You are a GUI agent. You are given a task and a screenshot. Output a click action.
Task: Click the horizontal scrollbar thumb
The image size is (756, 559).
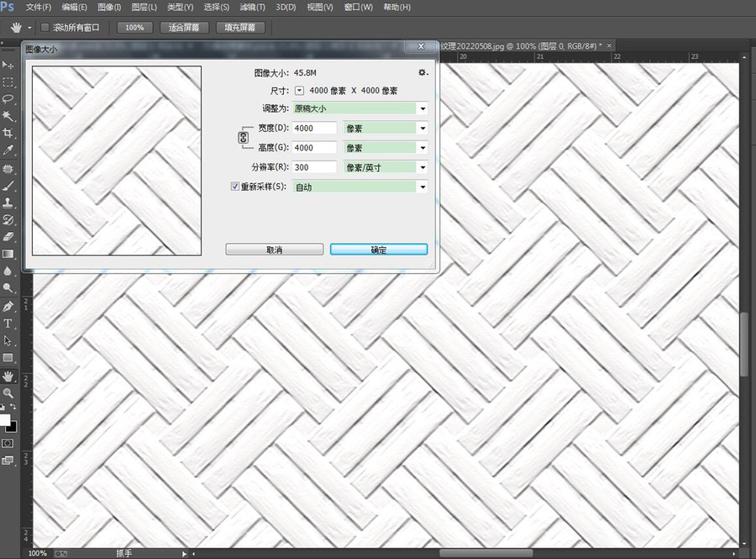(x=486, y=554)
